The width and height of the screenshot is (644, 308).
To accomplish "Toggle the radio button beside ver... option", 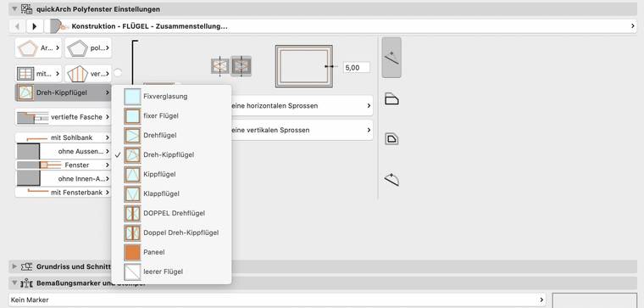I will pos(118,73).
